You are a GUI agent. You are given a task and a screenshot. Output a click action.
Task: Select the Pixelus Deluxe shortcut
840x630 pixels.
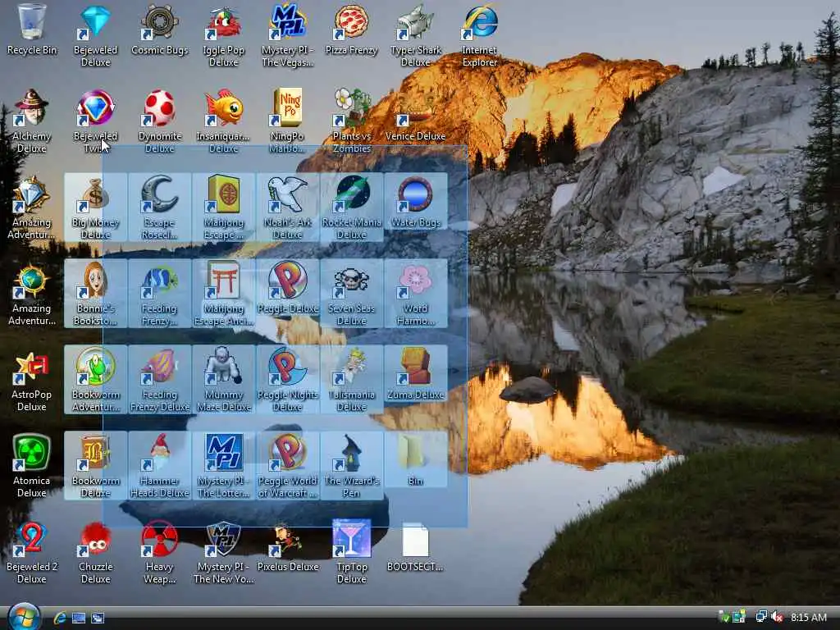click(287, 546)
